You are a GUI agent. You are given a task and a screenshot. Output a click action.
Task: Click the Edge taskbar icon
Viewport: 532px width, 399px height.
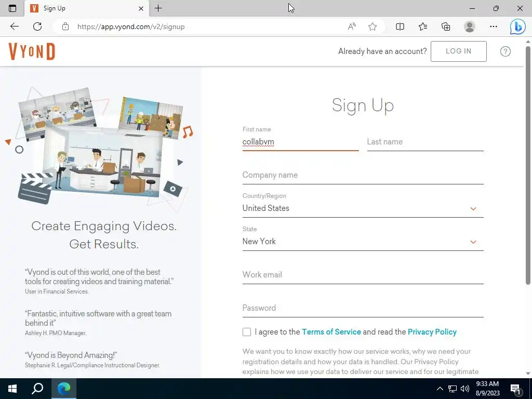pyautogui.click(x=64, y=389)
